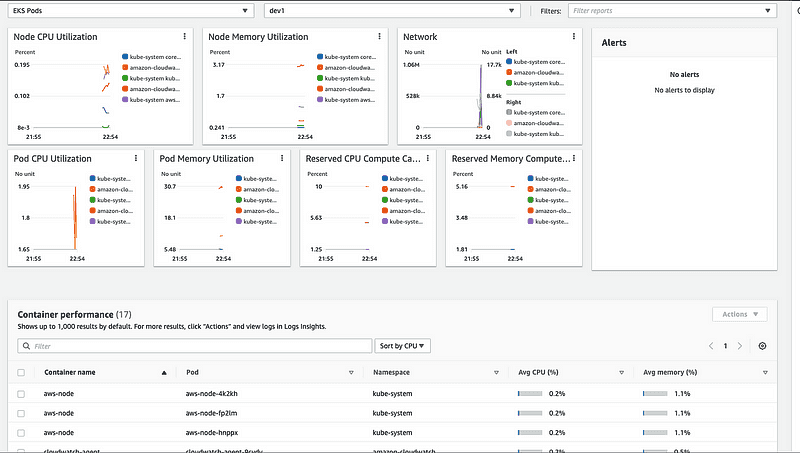Open Reserved Memory Compute widget options menu
The image size is (800, 453).
pos(574,158)
